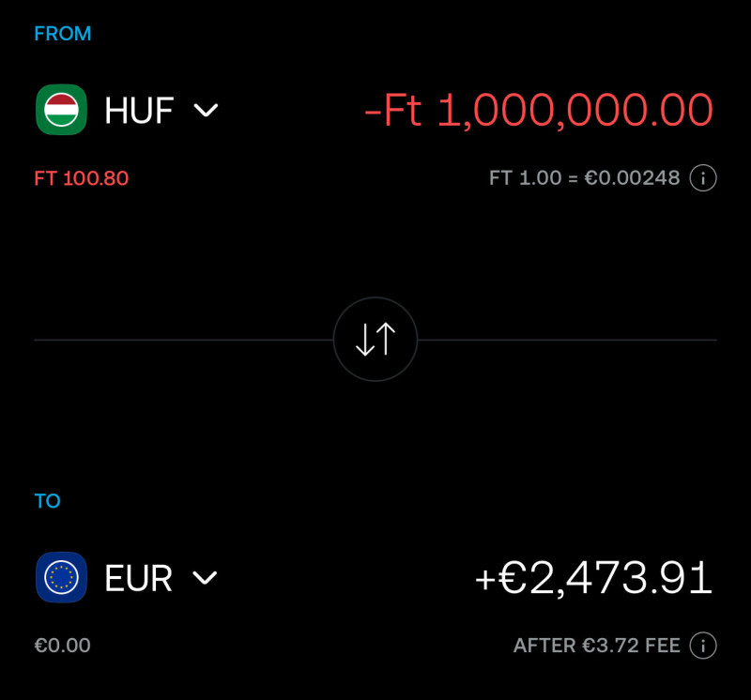
Task: Select EUR currency label
Action: pos(138,578)
